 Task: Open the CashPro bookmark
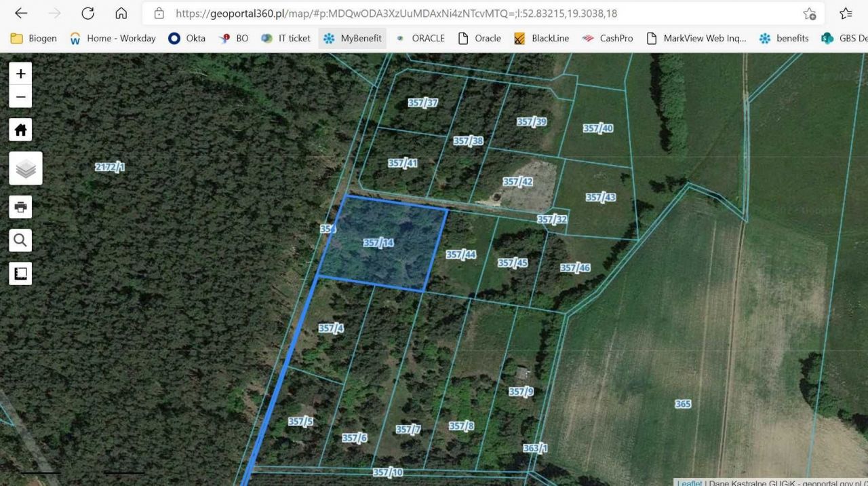tap(607, 38)
